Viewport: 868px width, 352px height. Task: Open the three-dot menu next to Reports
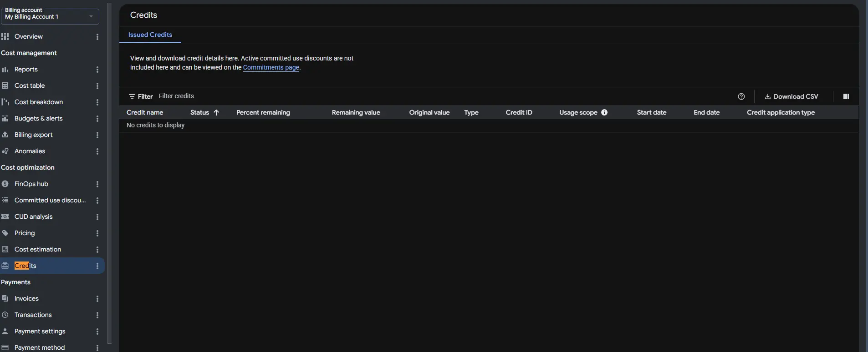(x=97, y=70)
